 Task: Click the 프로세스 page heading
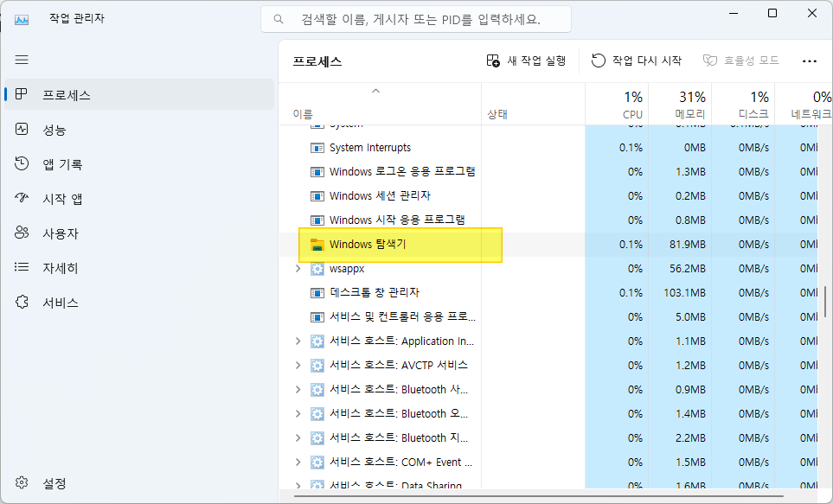[317, 61]
